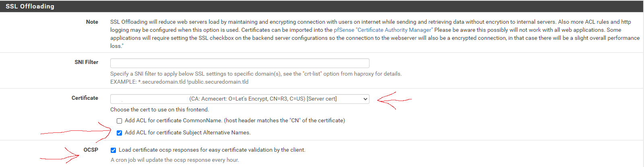Enable Add ACL for certificate CommonName checkbox
The image size is (644, 167).
(119, 121)
